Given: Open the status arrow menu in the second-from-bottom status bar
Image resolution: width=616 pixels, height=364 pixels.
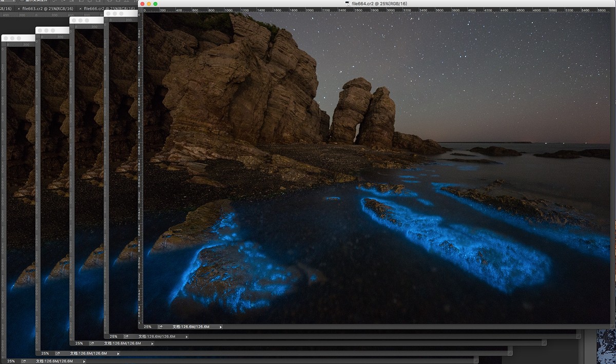Looking at the screenshot, I should [x=118, y=353].
